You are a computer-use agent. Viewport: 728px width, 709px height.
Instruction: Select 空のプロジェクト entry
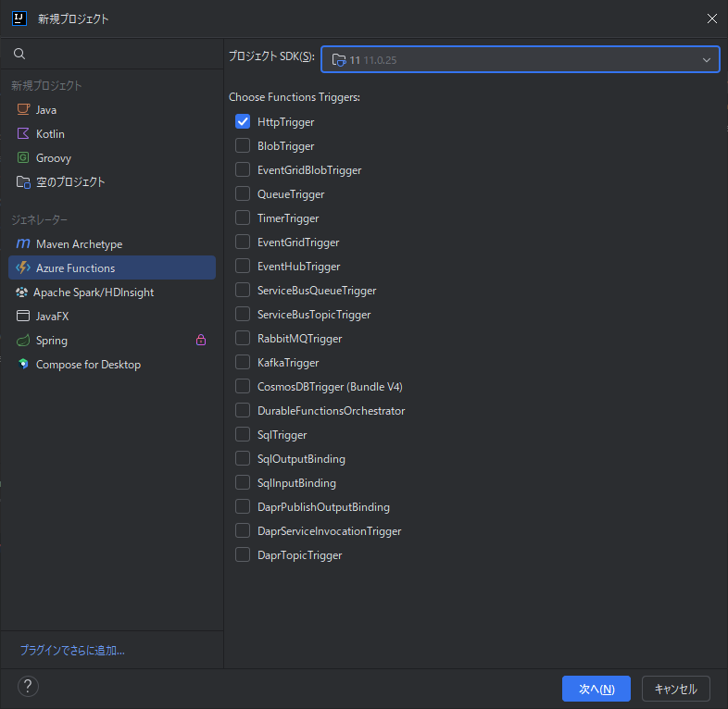[112, 182]
